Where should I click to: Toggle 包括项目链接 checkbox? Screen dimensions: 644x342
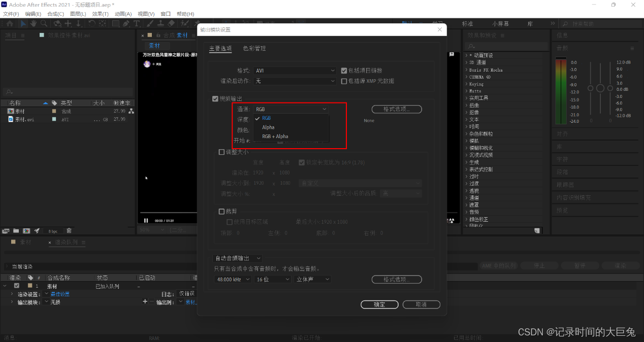[344, 71]
